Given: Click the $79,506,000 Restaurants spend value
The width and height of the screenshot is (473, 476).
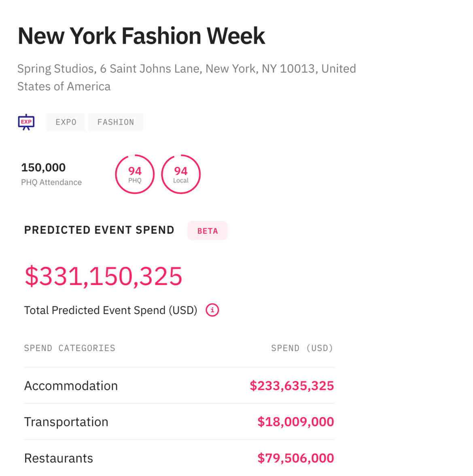Looking at the screenshot, I should point(295,458).
